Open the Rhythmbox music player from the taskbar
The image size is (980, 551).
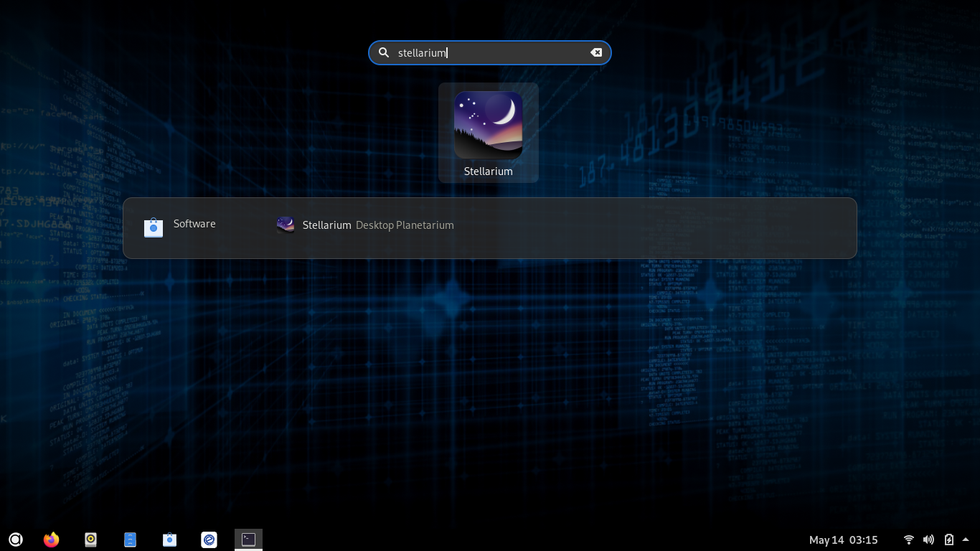[x=90, y=540]
